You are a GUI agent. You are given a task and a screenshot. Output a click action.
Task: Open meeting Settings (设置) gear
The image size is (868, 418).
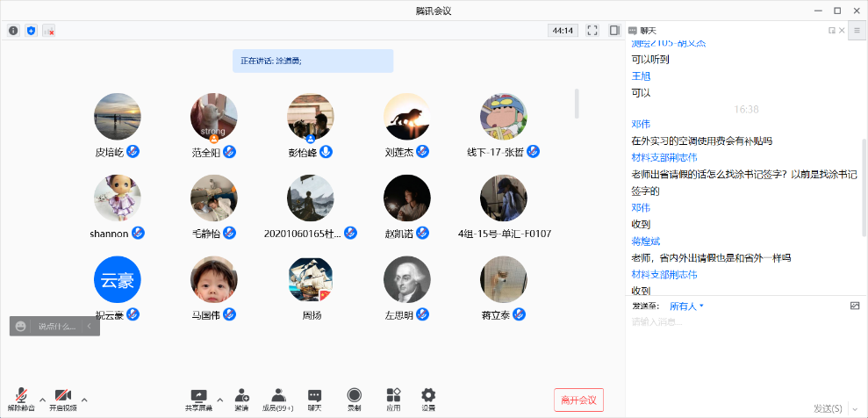(428, 399)
